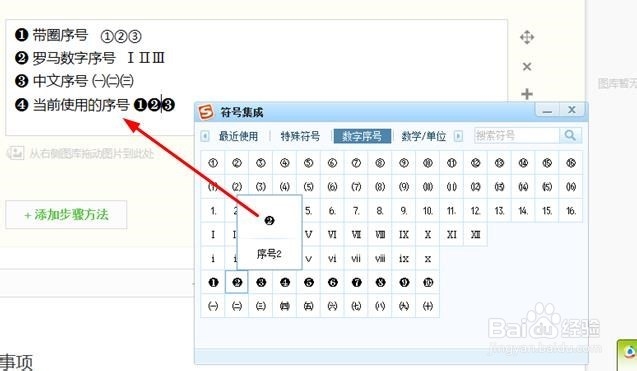Delete step using the gray X icon
Screen dimensions: 637x371
(x=527, y=67)
